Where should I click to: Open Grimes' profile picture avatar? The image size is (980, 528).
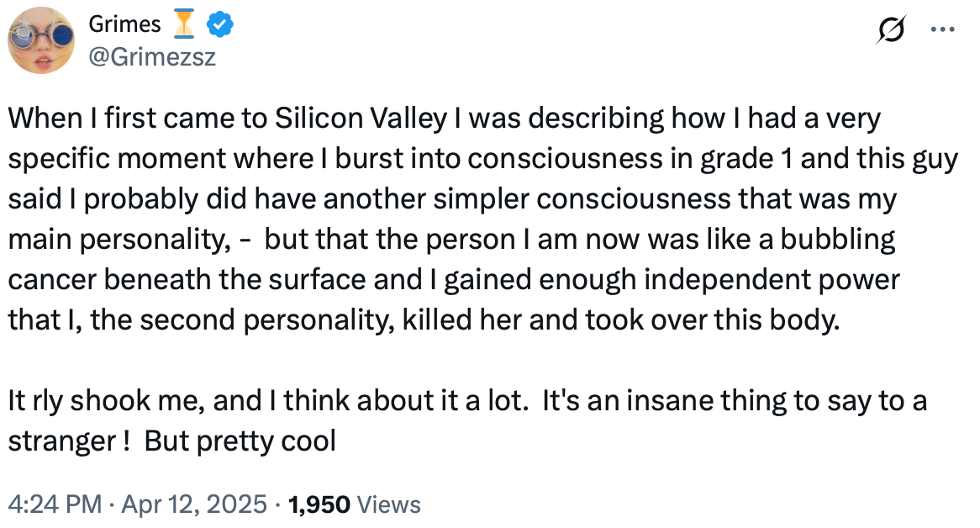pyautogui.click(x=41, y=40)
